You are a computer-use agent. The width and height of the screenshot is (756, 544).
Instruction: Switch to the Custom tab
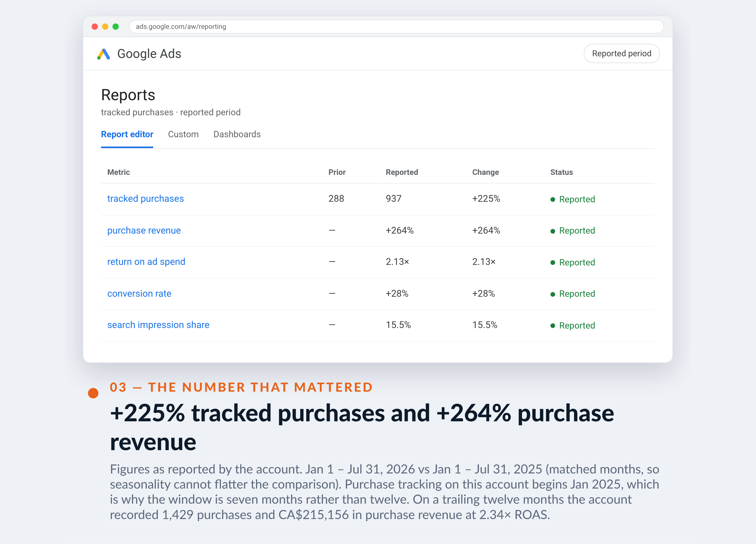click(x=183, y=134)
